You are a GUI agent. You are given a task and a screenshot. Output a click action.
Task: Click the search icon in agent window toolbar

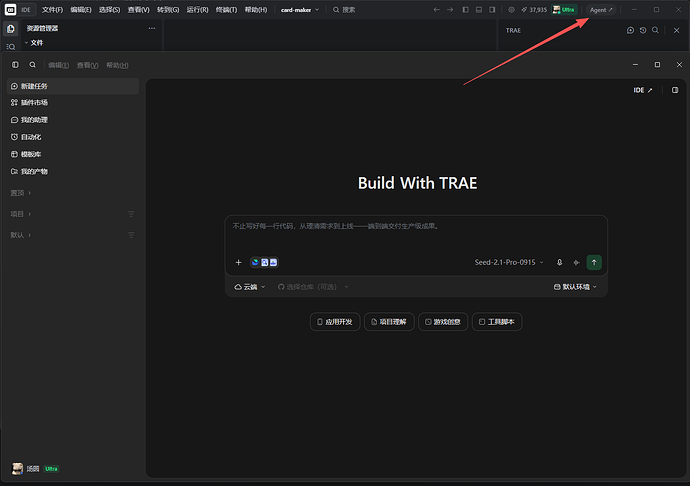(x=33, y=65)
